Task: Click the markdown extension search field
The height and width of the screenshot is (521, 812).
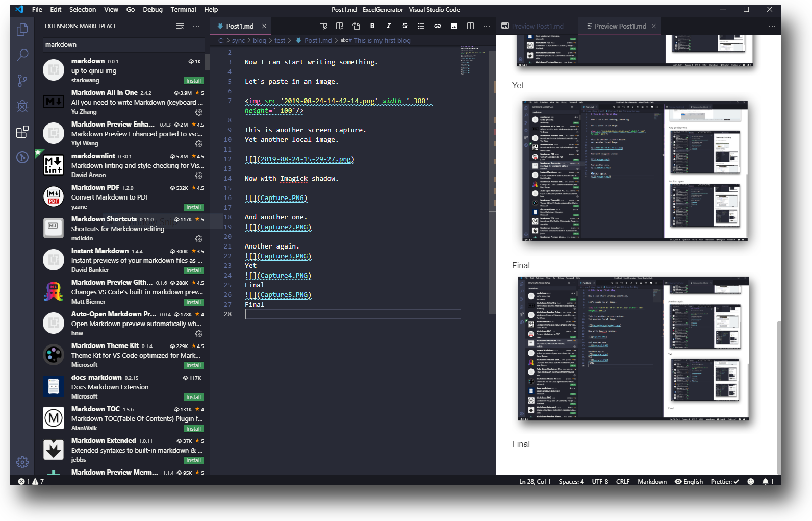Action: click(x=123, y=44)
